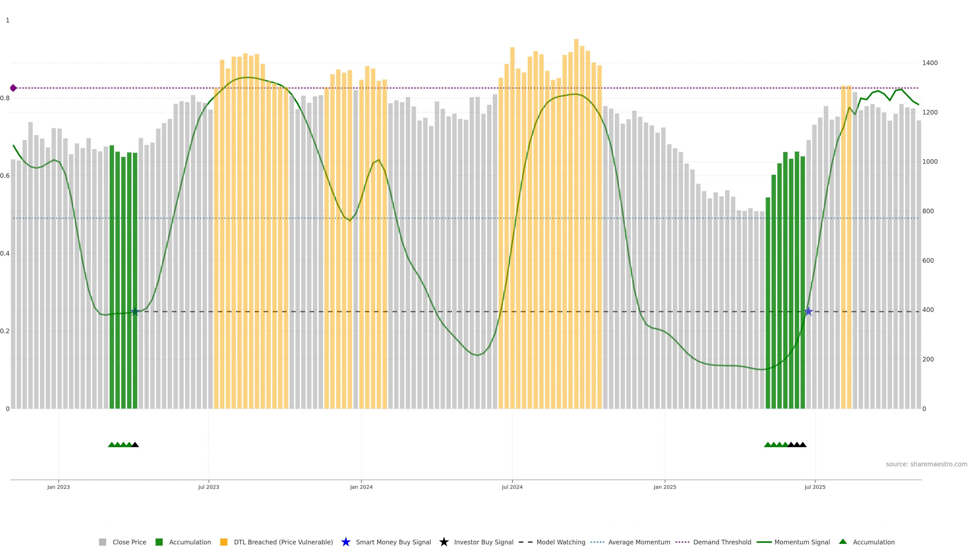Click the purple diamond Demand Threshold marker
Image resolution: width=980 pixels, height=551 pixels.
[x=13, y=88]
